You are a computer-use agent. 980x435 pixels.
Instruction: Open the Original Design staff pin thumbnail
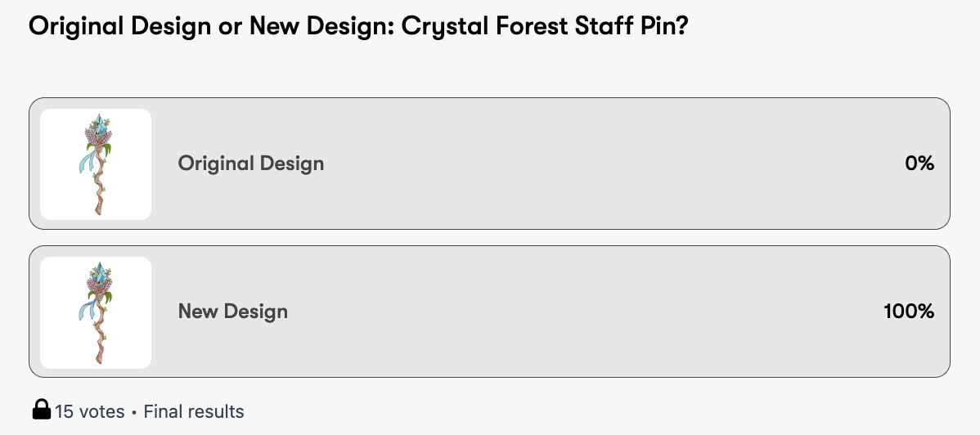click(96, 164)
